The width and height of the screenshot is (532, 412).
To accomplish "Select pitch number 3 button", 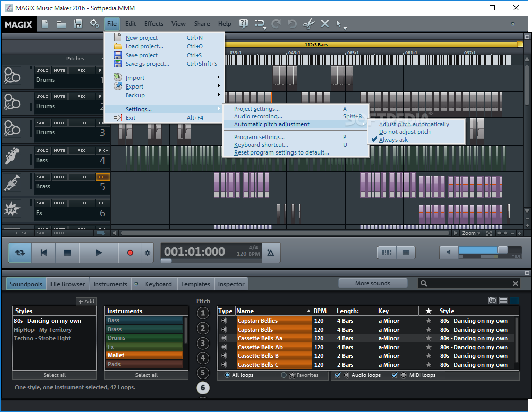I will (203, 343).
